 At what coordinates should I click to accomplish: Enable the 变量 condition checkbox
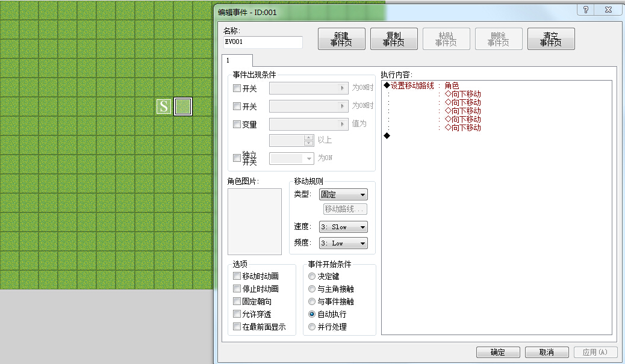tap(237, 125)
